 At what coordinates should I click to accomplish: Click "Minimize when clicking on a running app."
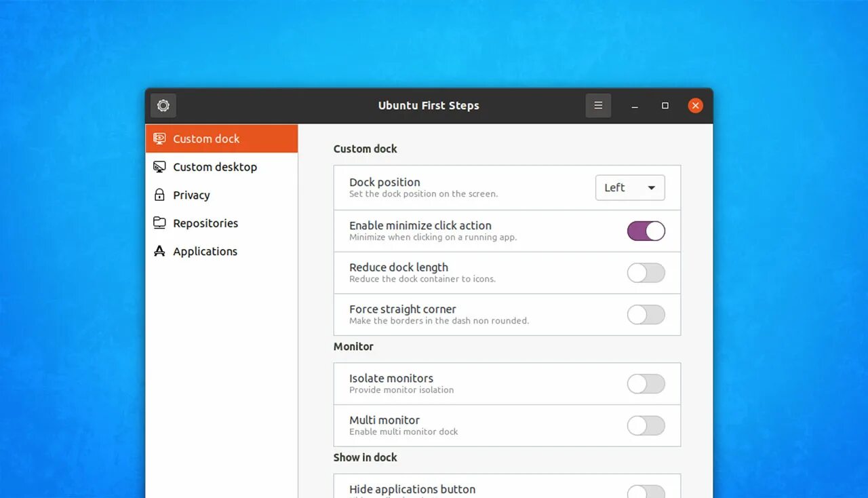[x=433, y=237]
